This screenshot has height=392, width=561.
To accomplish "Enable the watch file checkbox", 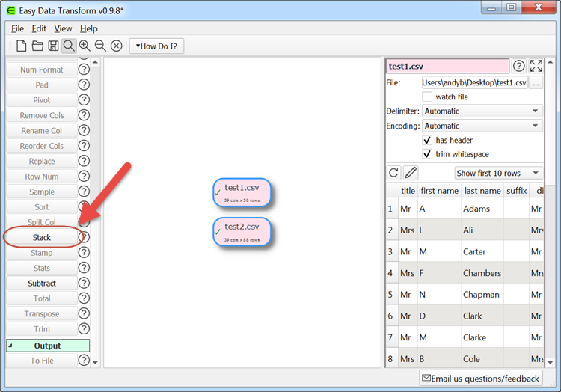I will (427, 97).
